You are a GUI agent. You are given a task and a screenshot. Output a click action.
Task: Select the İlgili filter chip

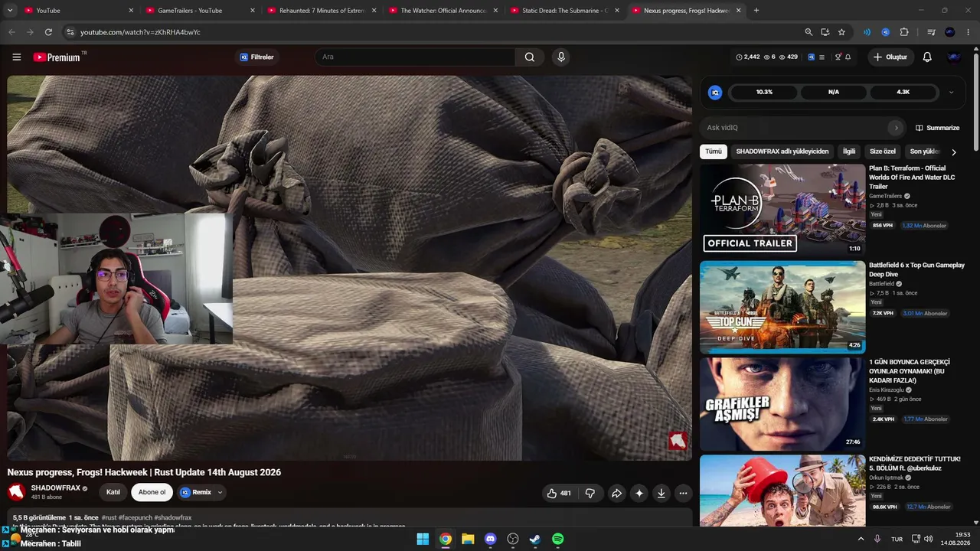pyautogui.click(x=849, y=152)
